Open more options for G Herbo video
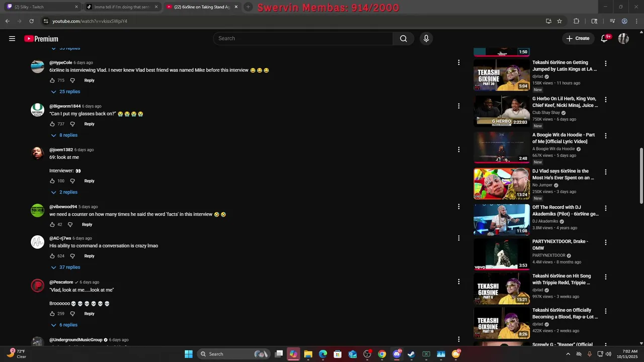The image size is (644, 362). pyautogui.click(x=606, y=100)
